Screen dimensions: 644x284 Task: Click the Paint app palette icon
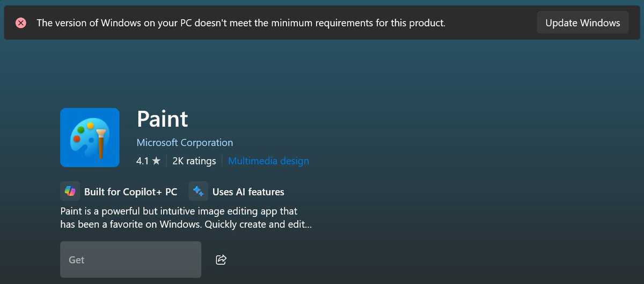pyautogui.click(x=90, y=137)
